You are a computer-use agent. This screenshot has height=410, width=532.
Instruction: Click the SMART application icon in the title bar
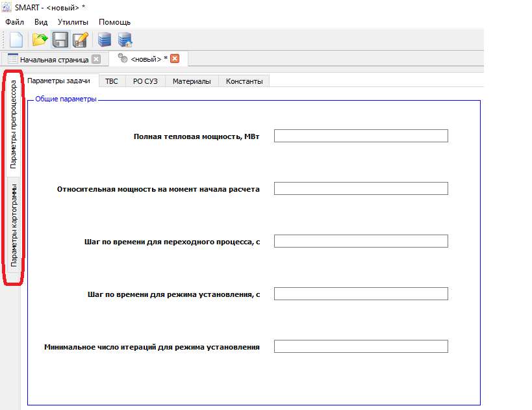point(6,7)
